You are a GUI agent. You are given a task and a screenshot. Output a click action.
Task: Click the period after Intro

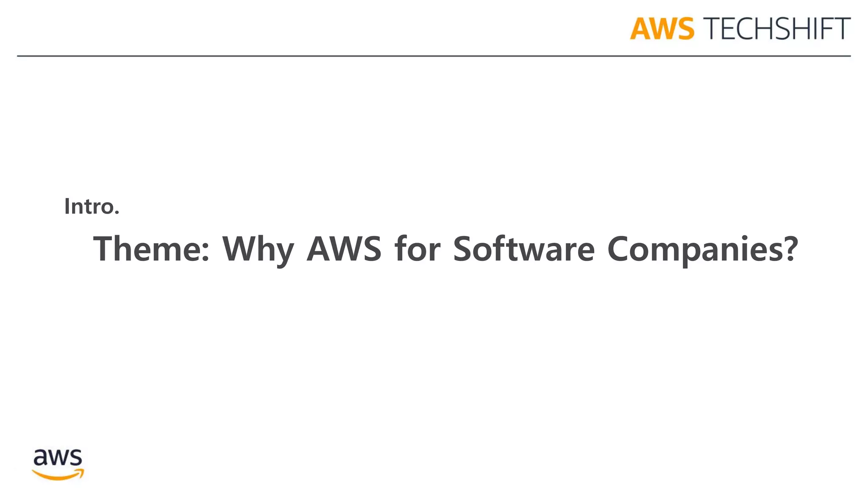117,213
